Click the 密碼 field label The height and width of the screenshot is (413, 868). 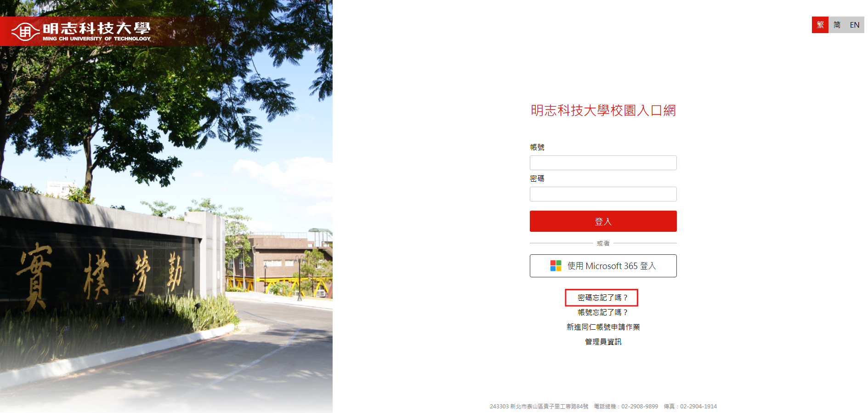click(x=537, y=178)
